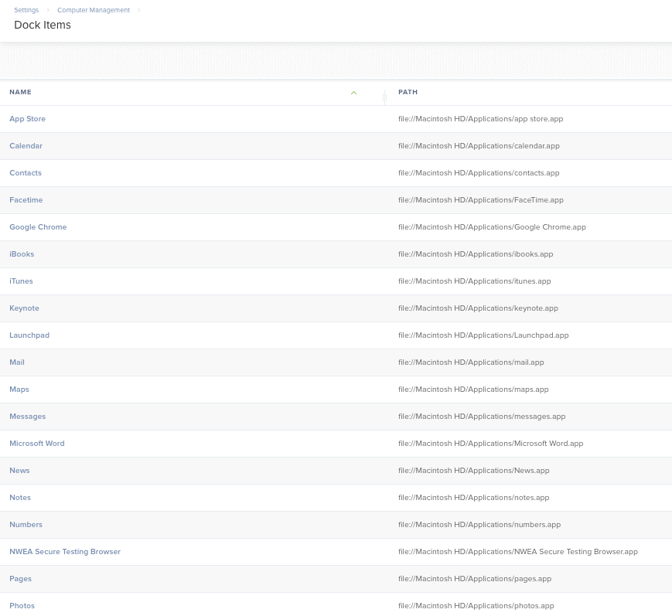This screenshot has width=672, height=616.
Task: Select the path ending in notes.app
Action: [473, 497]
